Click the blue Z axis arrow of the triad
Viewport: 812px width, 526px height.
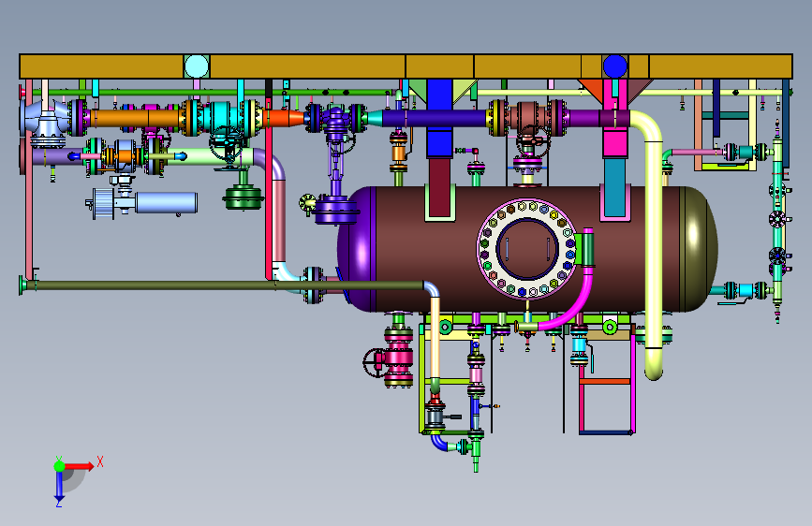click(x=59, y=487)
